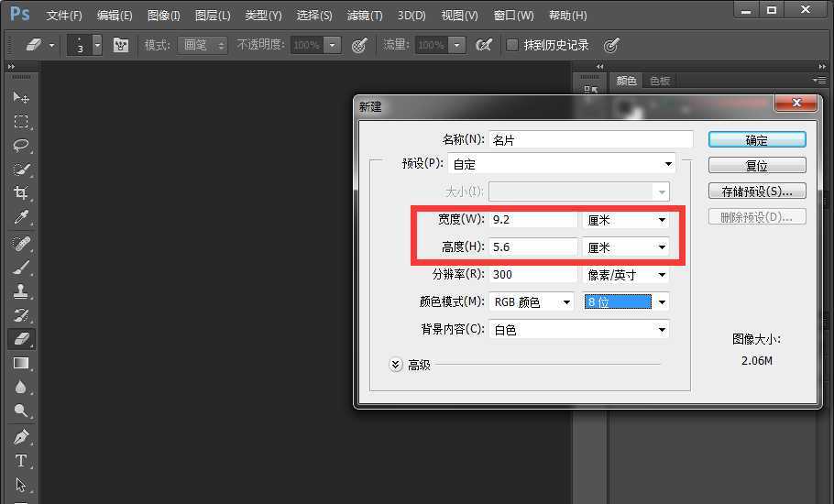The height and width of the screenshot is (504, 834).
Task: Select the Crop tool
Action: tap(21, 193)
